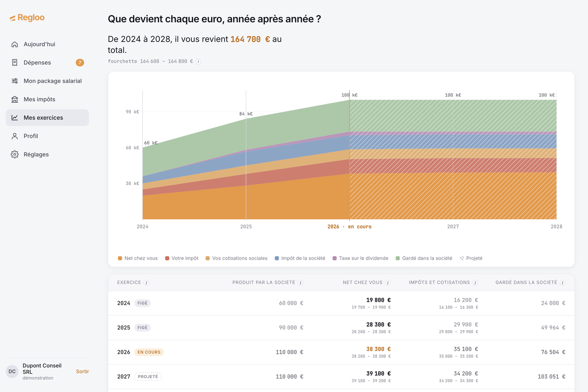Toggle Impôt de la société legend series

300,258
